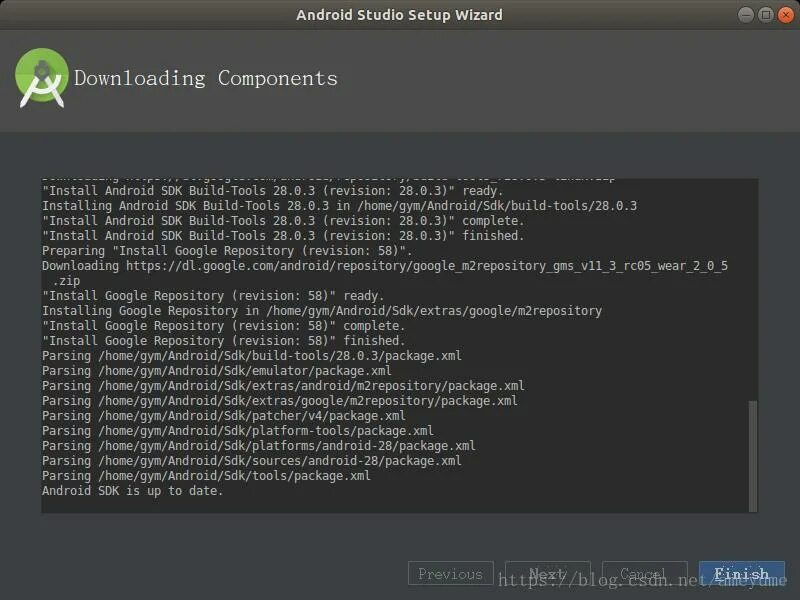Maximize the Setup Wizard window
Screen dimensions: 800x600
click(x=765, y=15)
